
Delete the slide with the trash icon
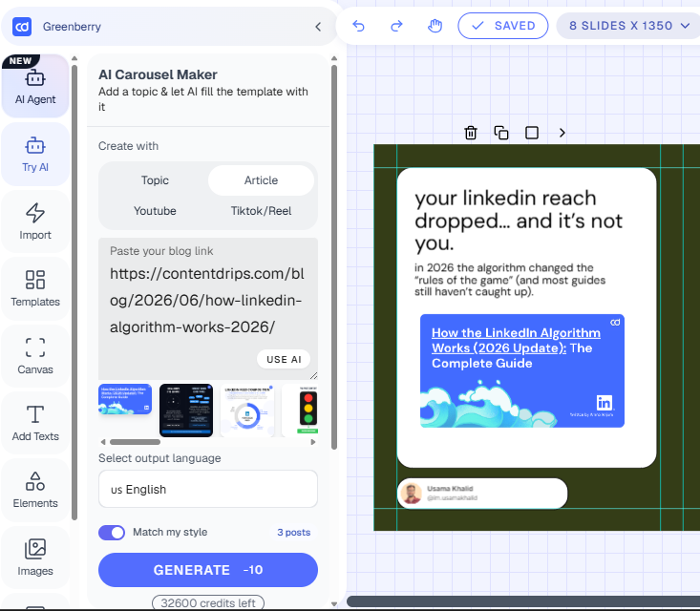(x=471, y=133)
